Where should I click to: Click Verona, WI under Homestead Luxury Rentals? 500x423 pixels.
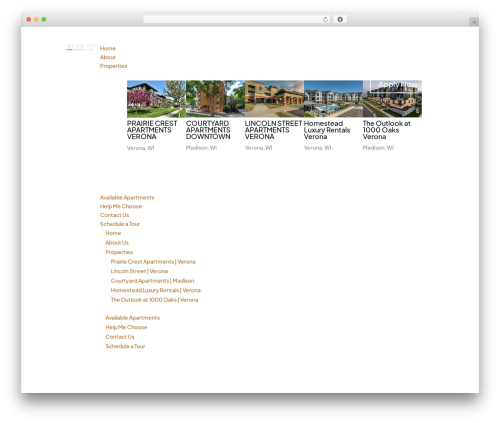318,148
